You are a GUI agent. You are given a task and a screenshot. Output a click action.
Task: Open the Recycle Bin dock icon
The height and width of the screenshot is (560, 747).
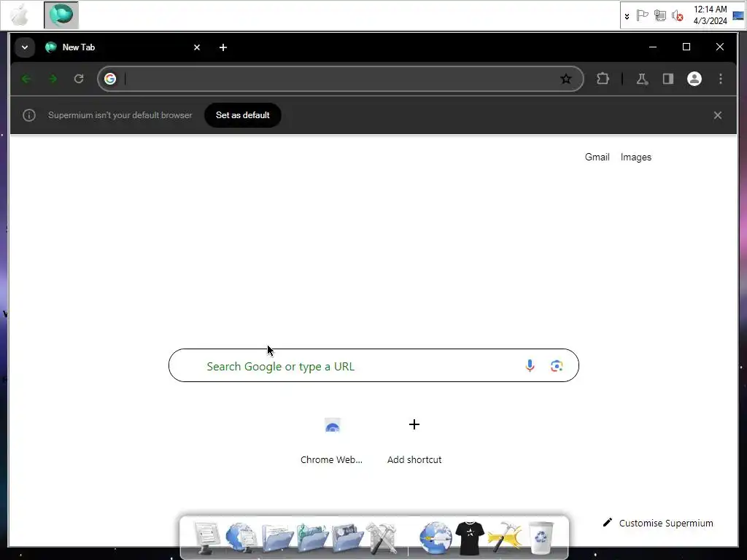tap(541, 538)
